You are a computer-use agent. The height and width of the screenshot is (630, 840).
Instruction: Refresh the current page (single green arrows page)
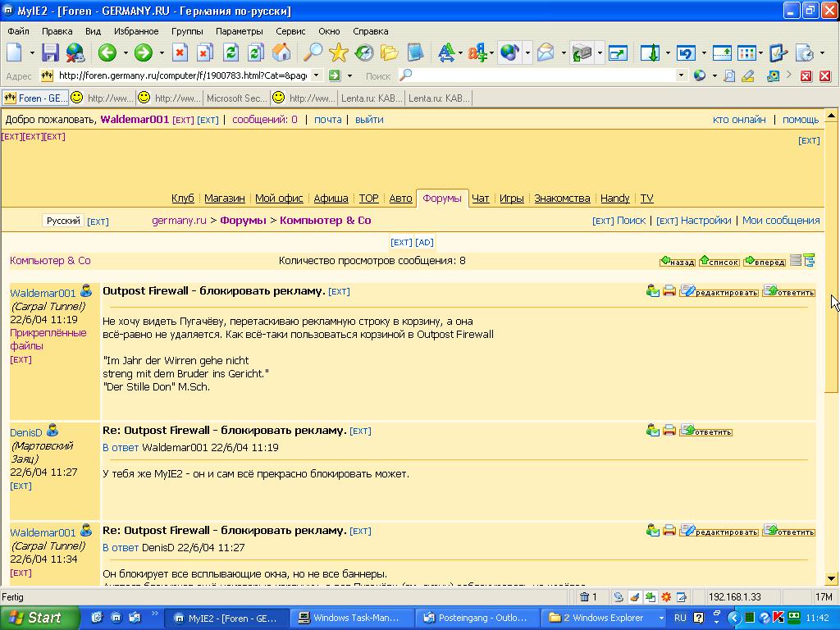(x=231, y=52)
